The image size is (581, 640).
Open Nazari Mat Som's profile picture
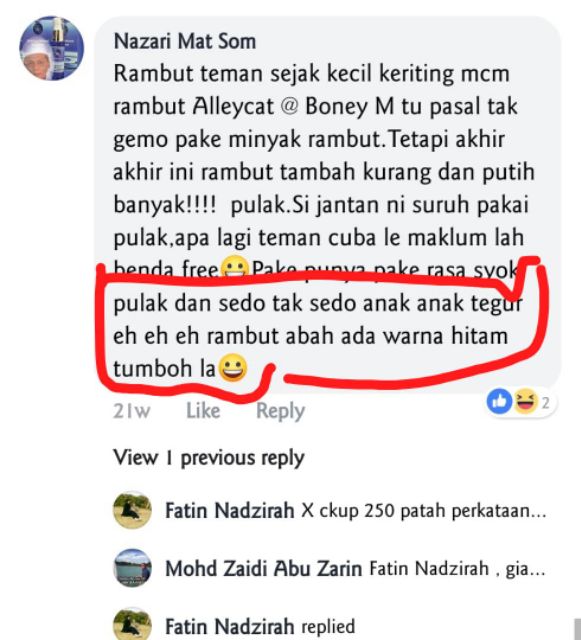(x=51, y=48)
